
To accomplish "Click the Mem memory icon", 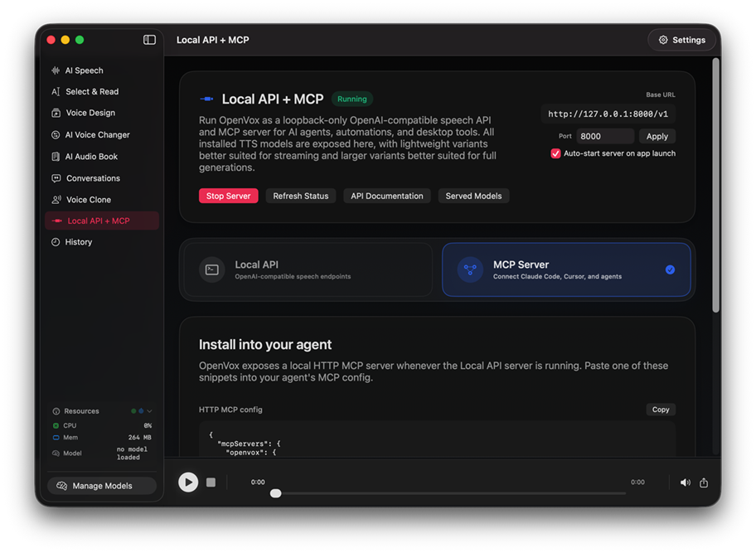I will pyautogui.click(x=56, y=438).
